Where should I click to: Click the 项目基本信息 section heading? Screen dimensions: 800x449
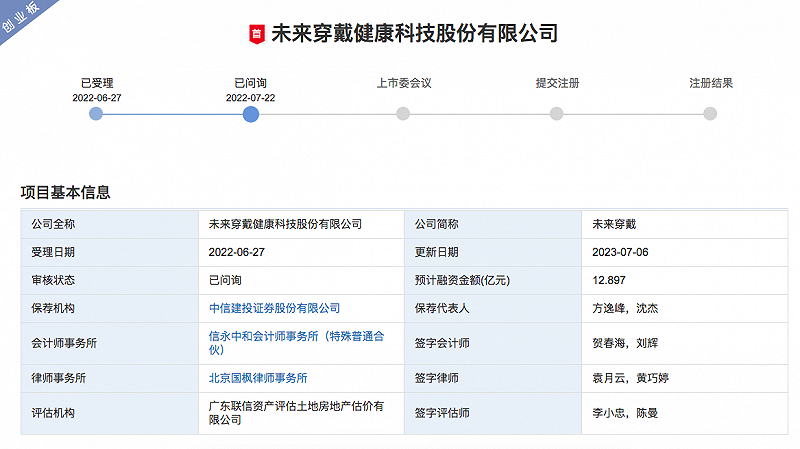click(x=65, y=192)
